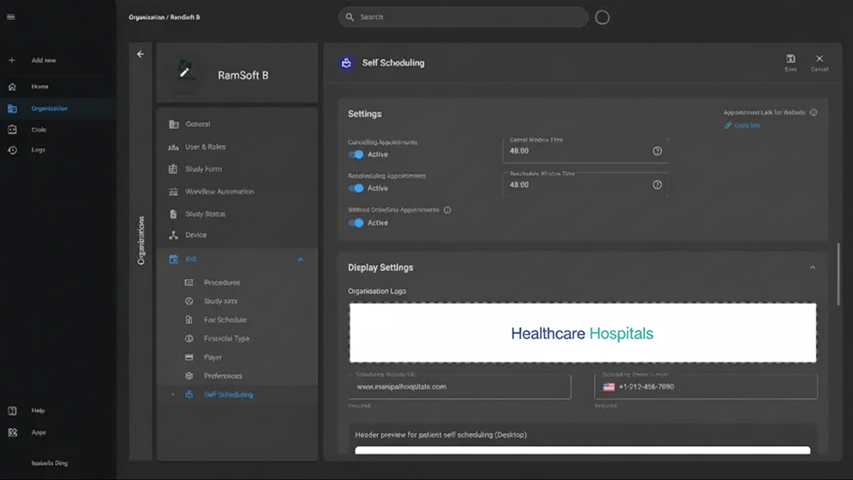
Task: Click the Reschedule Window Time help icon
Action: coord(657,185)
